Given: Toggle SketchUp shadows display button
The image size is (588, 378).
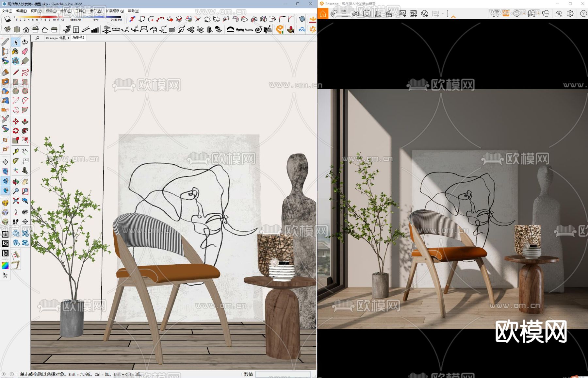Looking at the screenshot, I should tap(7, 20).
